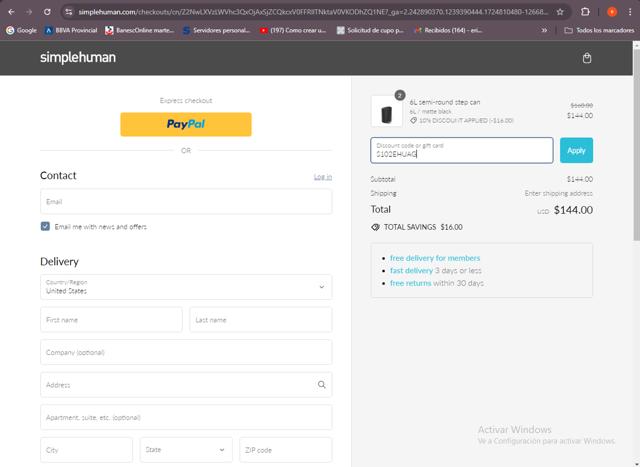Click the 6L semi-round step can title
Image resolution: width=640 pixels, height=467 pixels.
click(445, 102)
